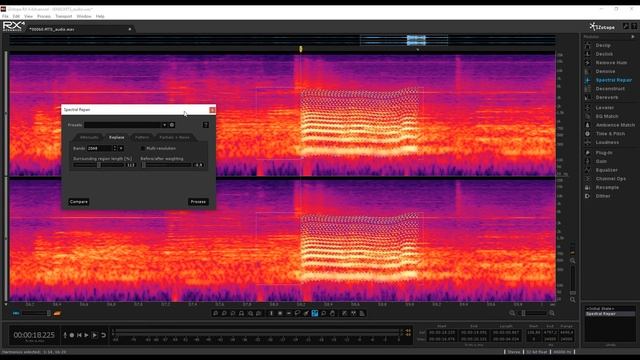Select the highlighted Magic Wand tool
This screenshot has height=360, width=640.
pos(315,313)
